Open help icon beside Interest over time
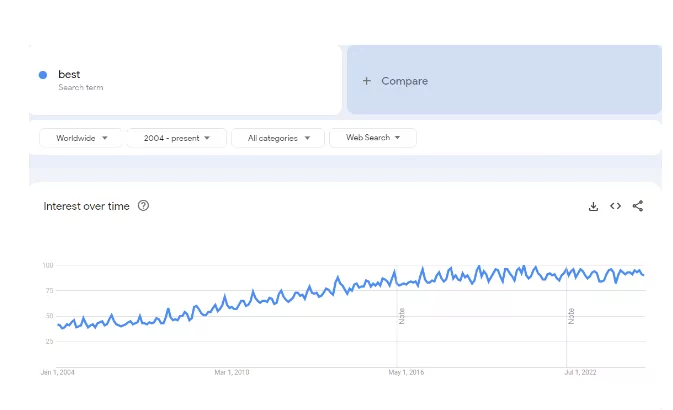The height and width of the screenshot is (410, 673). (x=143, y=206)
